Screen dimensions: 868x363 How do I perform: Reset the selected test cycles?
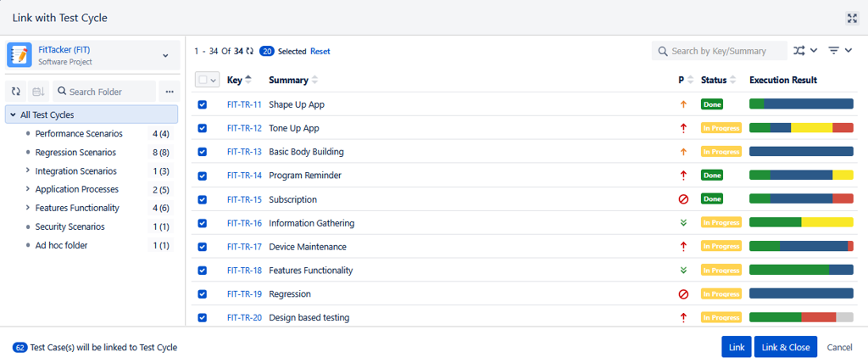(320, 51)
